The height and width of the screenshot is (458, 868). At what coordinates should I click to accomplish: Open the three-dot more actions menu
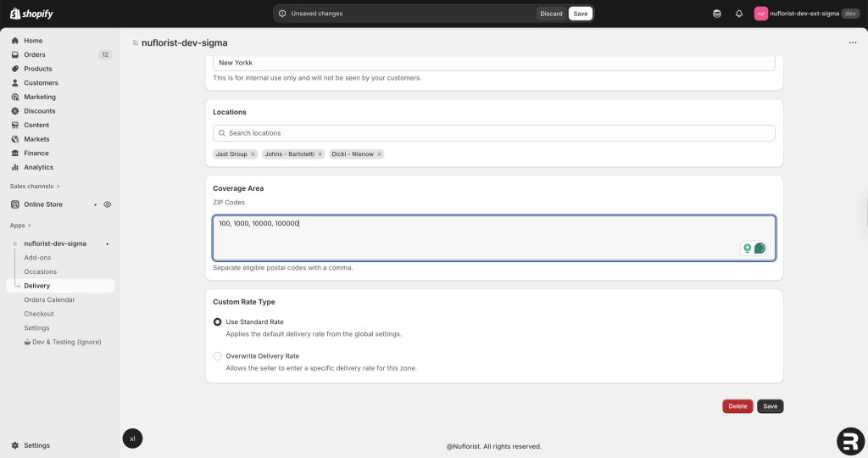852,42
